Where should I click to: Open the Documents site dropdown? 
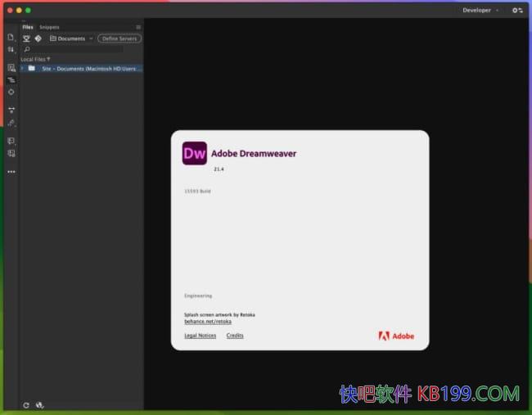71,38
